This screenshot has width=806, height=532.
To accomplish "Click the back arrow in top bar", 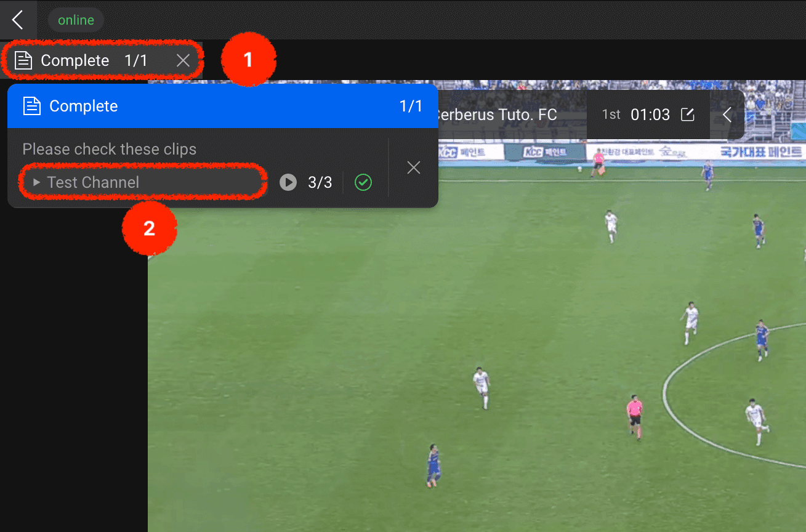I will point(18,20).
